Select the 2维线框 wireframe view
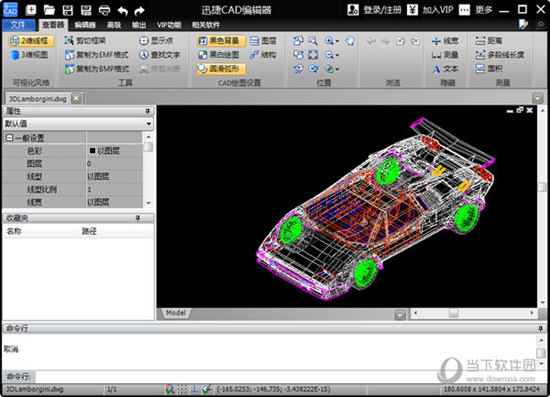 click(x=31, y=41)
